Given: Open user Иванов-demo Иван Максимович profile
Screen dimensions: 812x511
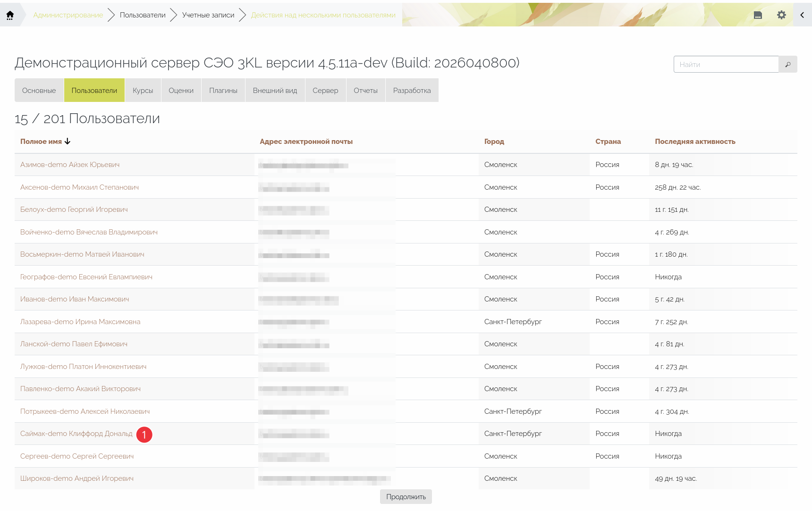Looking at the screenshot, I should [x=75, y=299].
